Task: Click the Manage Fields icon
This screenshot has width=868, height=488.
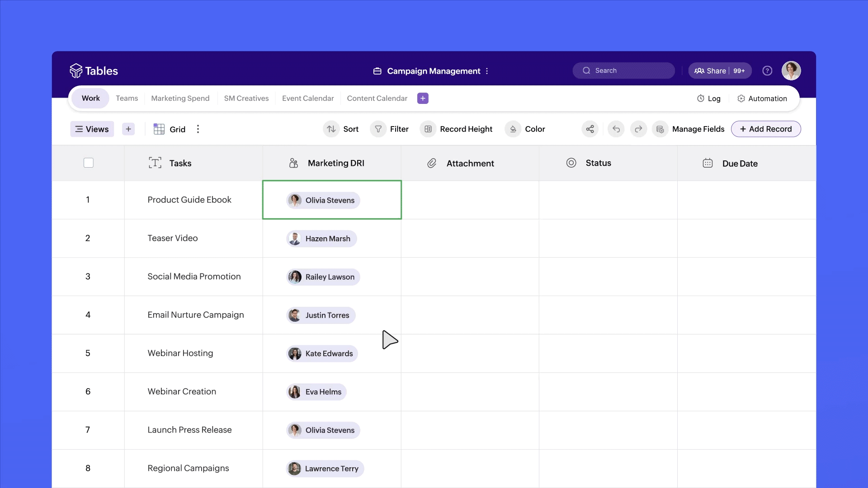Action: (660, 129)
